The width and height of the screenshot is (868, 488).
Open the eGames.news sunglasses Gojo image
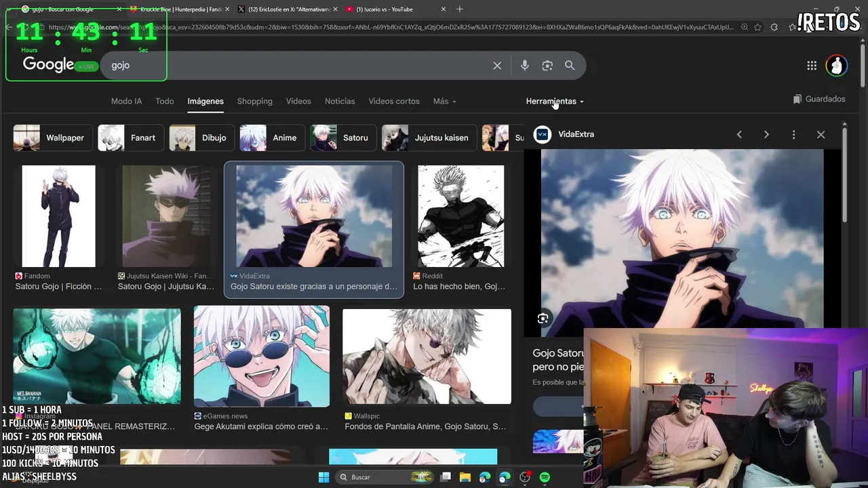click(x=262, y=357)
